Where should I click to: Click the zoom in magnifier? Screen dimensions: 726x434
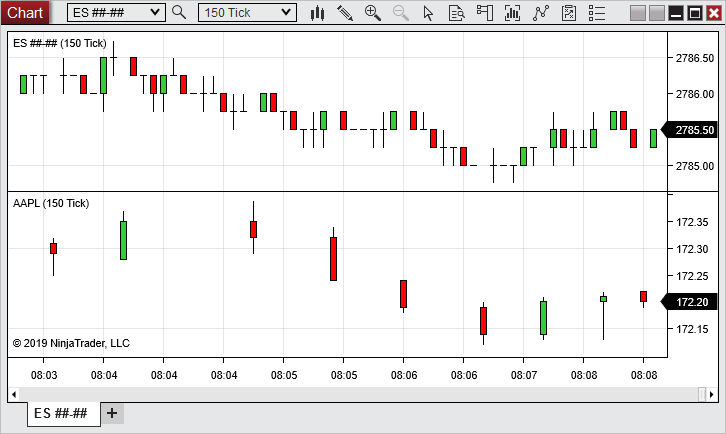(373, 13)
